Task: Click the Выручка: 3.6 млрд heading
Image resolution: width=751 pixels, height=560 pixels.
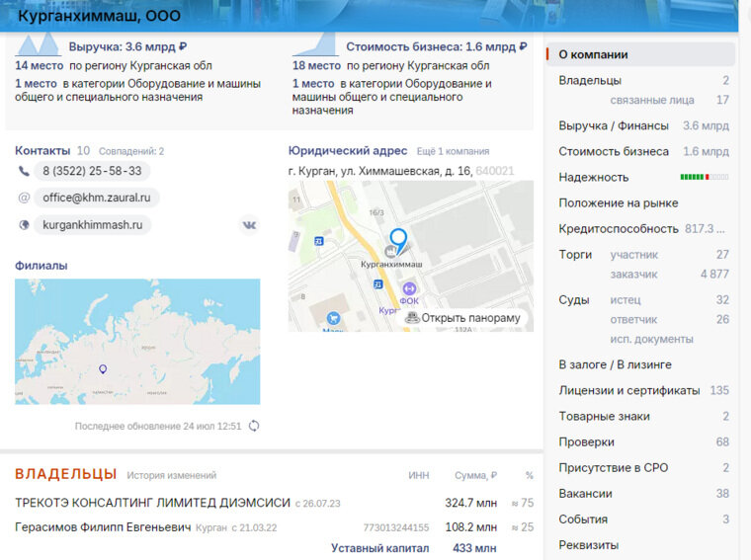Action: click(127, 46)
